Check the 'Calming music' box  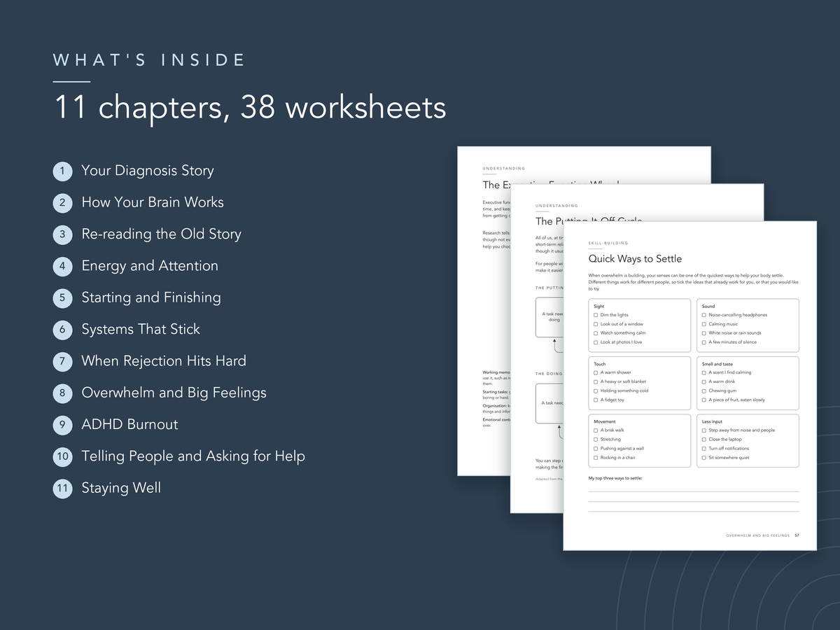(x=703, y=324)
